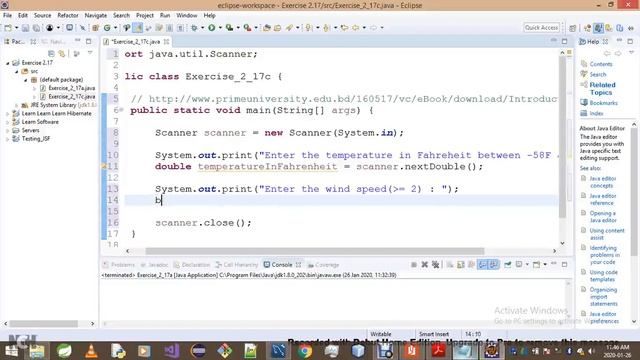Click the VLC cone icon in the taskbar

(x=91, y=351)
